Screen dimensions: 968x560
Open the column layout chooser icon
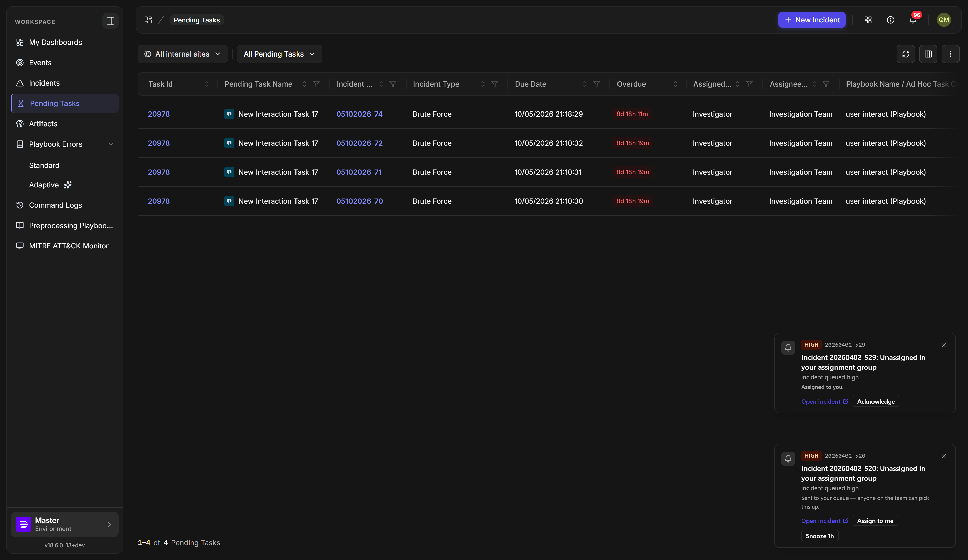928,54
